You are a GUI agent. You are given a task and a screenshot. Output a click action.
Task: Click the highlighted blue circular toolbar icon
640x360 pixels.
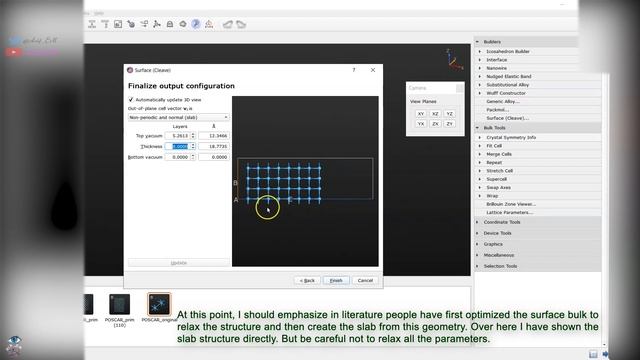(196, 24)
